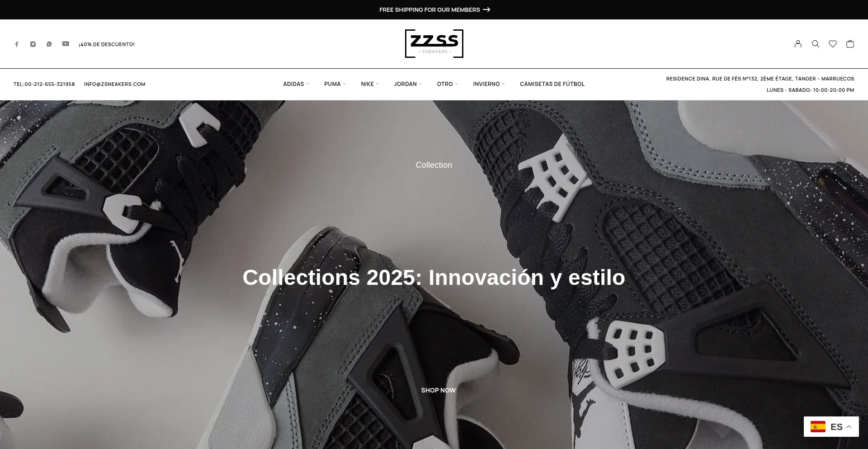The width and height of the screenshot is (868, 449).
Task: Click the info@zsneakers.com email link
Action: (x=114, y=84)
